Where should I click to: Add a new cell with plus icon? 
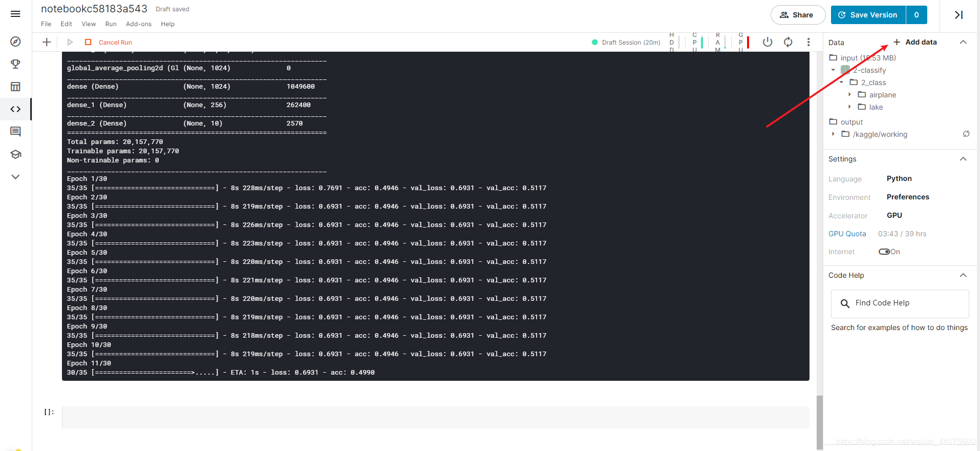(x=47, y=42)
